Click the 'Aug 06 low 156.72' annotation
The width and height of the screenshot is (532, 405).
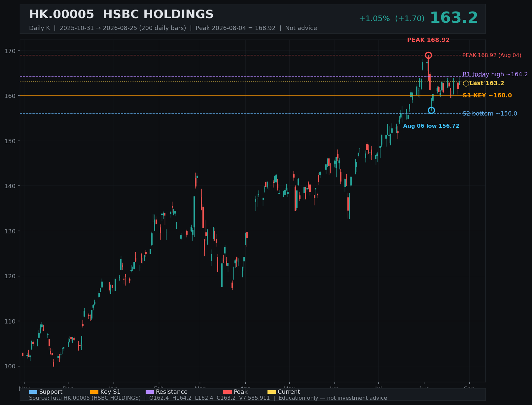pos(431,126)
